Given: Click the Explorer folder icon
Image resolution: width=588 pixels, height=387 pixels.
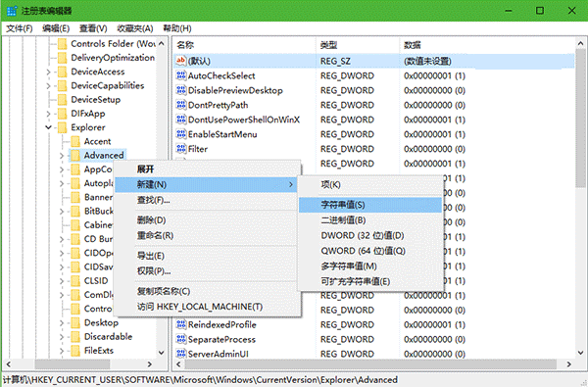Looking at the screenshot, I should 63,127.
